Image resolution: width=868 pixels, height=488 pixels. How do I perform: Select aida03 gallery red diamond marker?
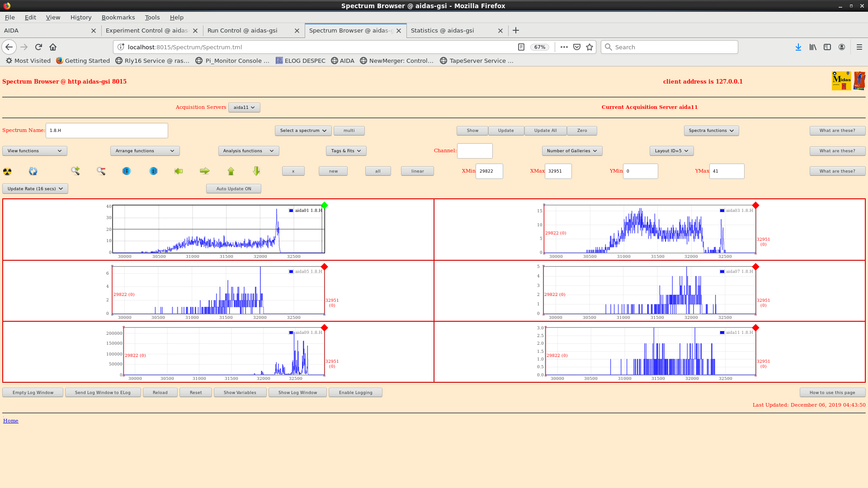pos(755,206)
